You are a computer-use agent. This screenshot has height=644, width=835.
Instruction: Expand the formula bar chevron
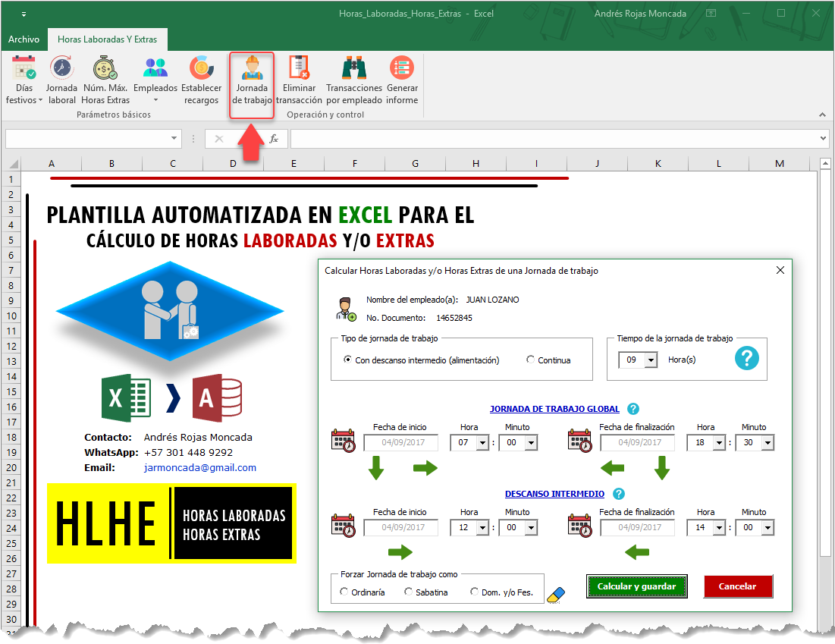(824, 139)
